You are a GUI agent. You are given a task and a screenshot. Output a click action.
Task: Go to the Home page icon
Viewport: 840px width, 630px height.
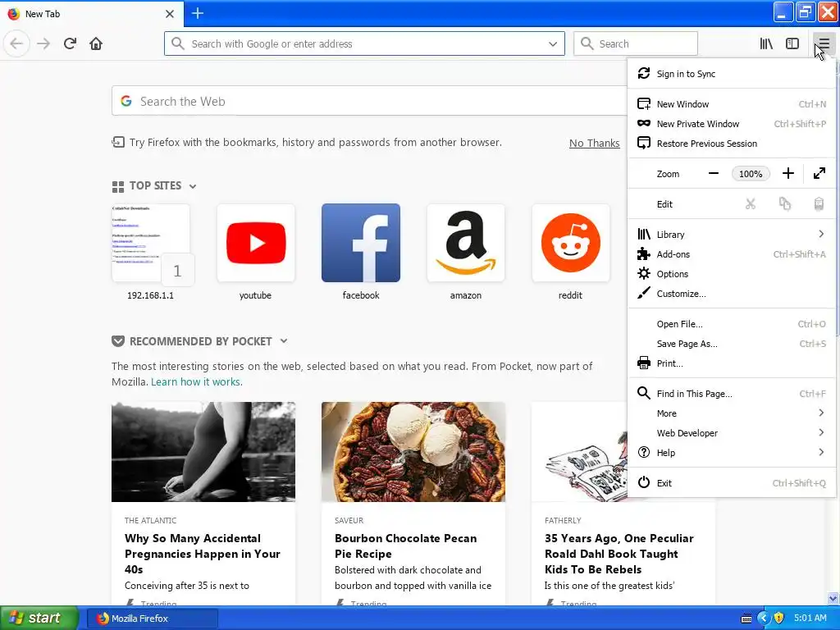(96, 43)
